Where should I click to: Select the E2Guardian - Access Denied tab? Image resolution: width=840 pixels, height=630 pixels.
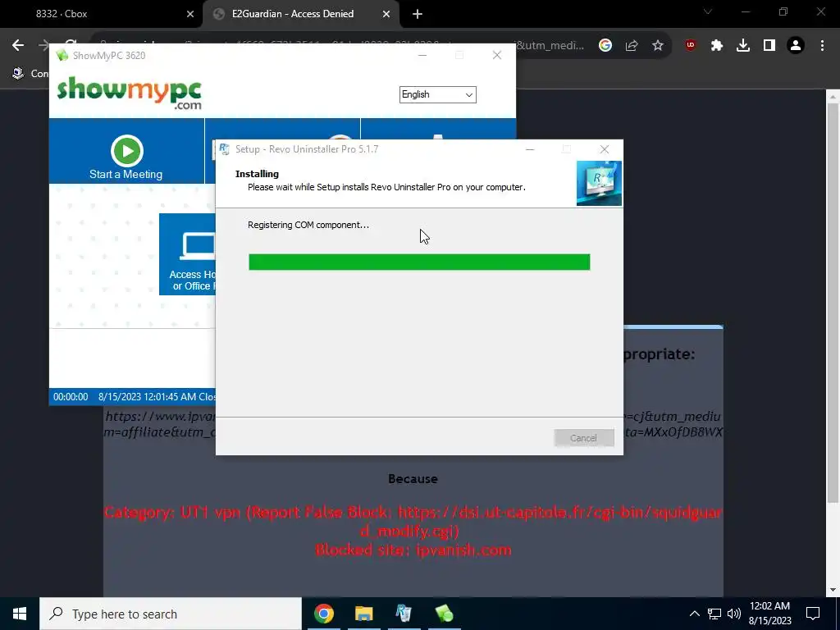292,14
